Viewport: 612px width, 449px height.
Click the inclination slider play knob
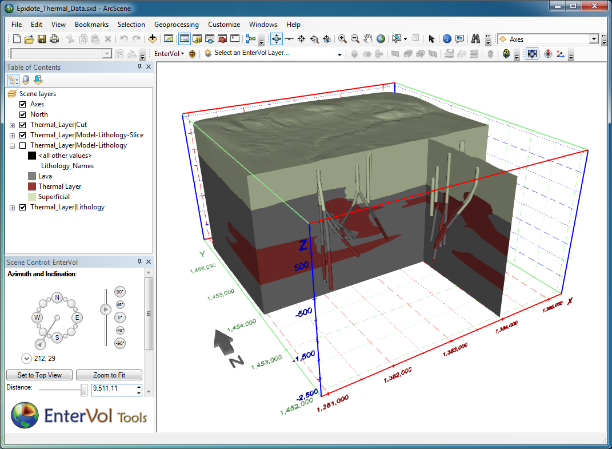[105, 310]
